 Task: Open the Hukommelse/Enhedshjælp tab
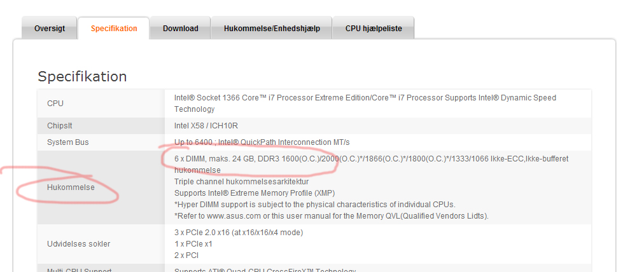tap(272, 29)
